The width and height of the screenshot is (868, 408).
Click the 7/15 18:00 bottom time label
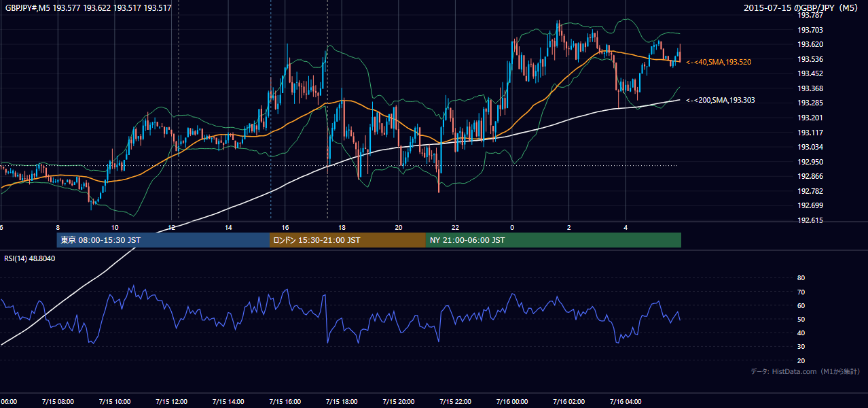[x=342, y=402]
